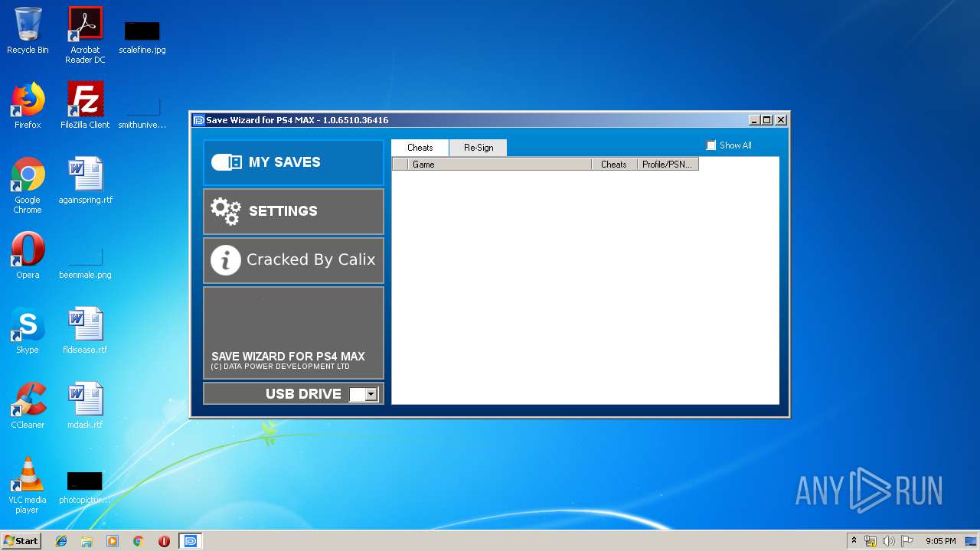Screen dimensions: 980x551
Task: Select the fldisease.rtf desktop document
Action: pyautogui.click(x=85, y=331)
